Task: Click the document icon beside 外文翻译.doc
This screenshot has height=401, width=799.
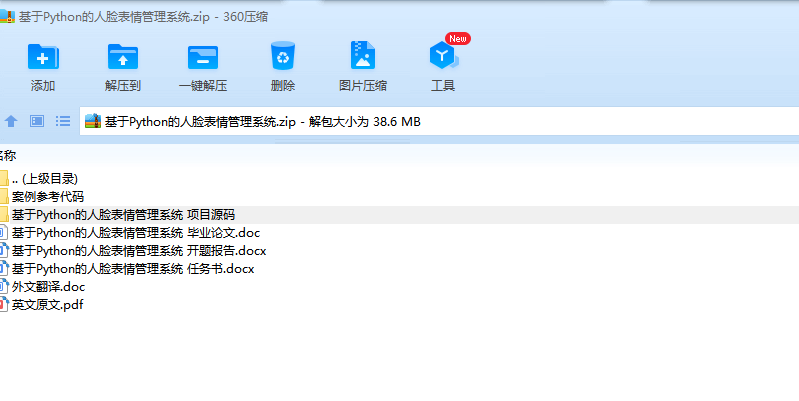Action: (4, 286)
